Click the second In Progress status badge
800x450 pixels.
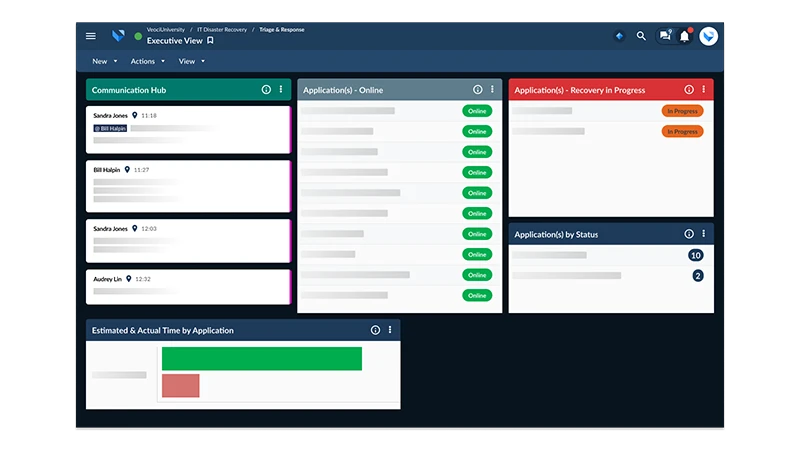coord(682,131)
